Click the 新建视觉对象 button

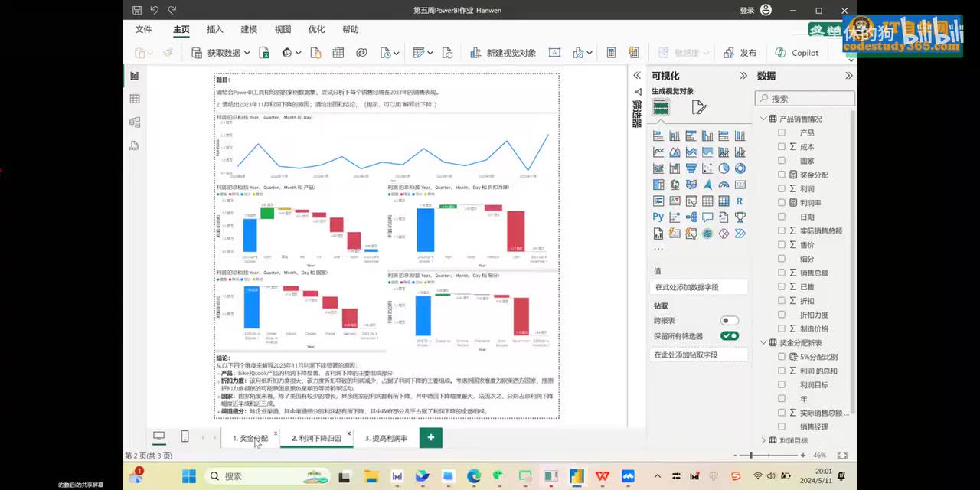tap(502, 53)
